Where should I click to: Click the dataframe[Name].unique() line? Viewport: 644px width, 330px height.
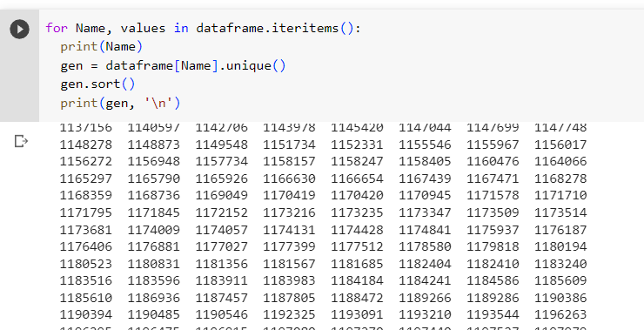(173, 66)
